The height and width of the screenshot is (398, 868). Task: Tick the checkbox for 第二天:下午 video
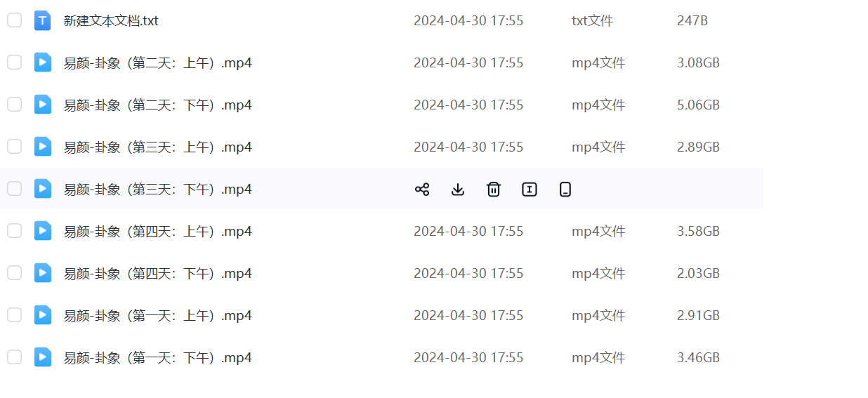pyautogui.click(x=15, y=105)
